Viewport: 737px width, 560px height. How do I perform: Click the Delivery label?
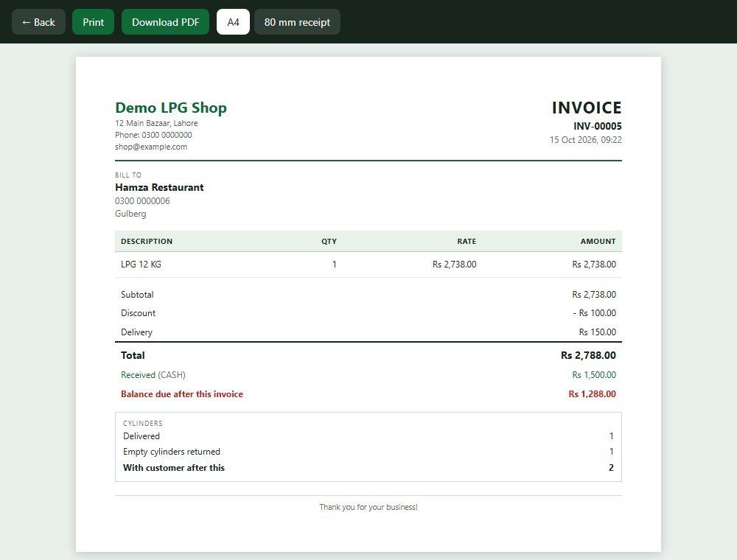click(x=137, y=332)
